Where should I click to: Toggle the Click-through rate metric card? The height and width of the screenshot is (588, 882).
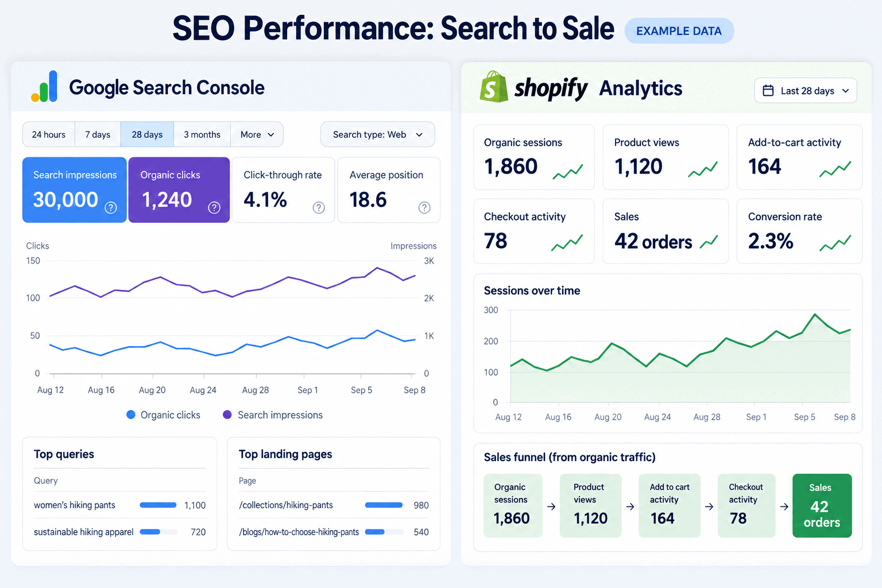284,190
